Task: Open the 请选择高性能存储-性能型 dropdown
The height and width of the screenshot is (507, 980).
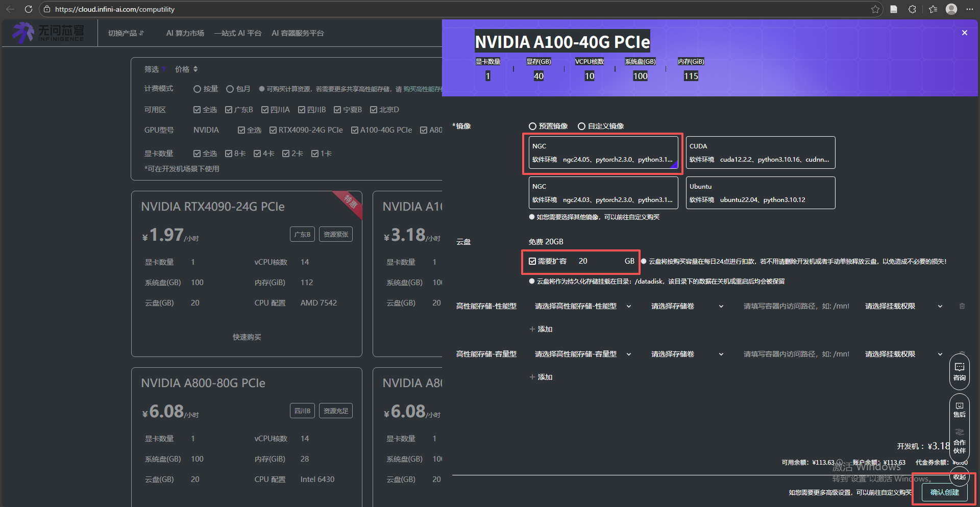Action: (583, 306)
